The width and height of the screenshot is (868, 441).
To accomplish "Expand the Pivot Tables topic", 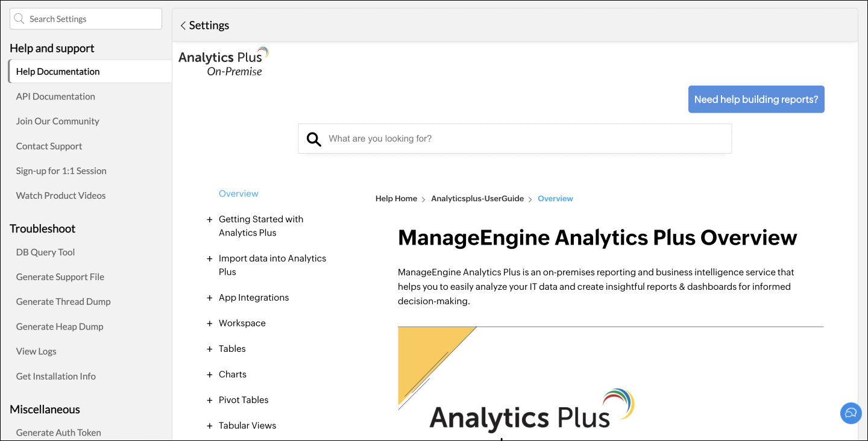I will click(x=210, y=401).
